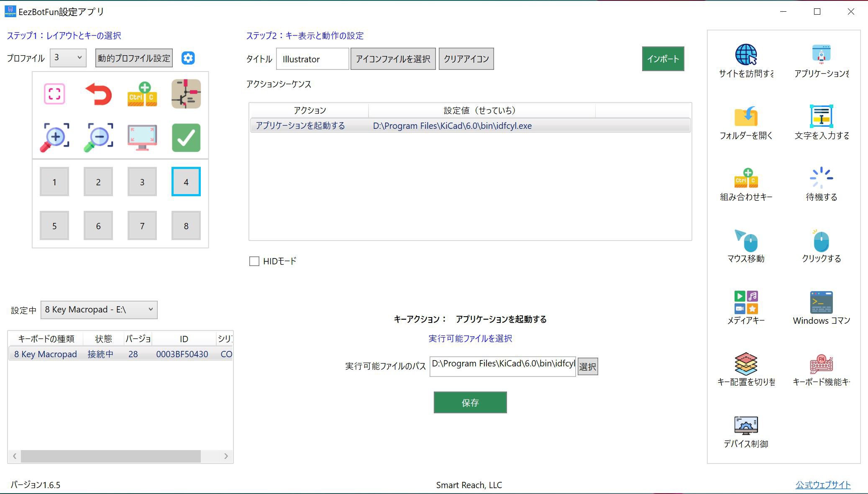Click the 動的プロファイル設定 button
The width and height of the screenshot is (868, 494).
tap(133, 58)
